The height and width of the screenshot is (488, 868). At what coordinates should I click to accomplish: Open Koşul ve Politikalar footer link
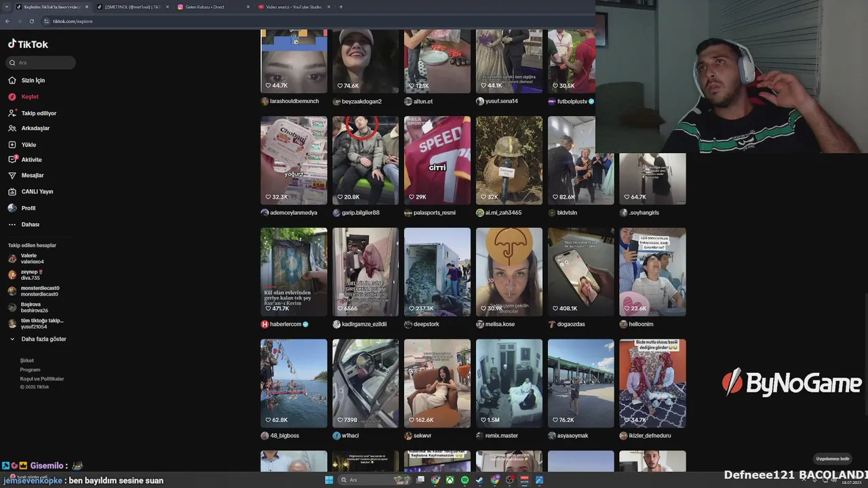coord(42,379)
